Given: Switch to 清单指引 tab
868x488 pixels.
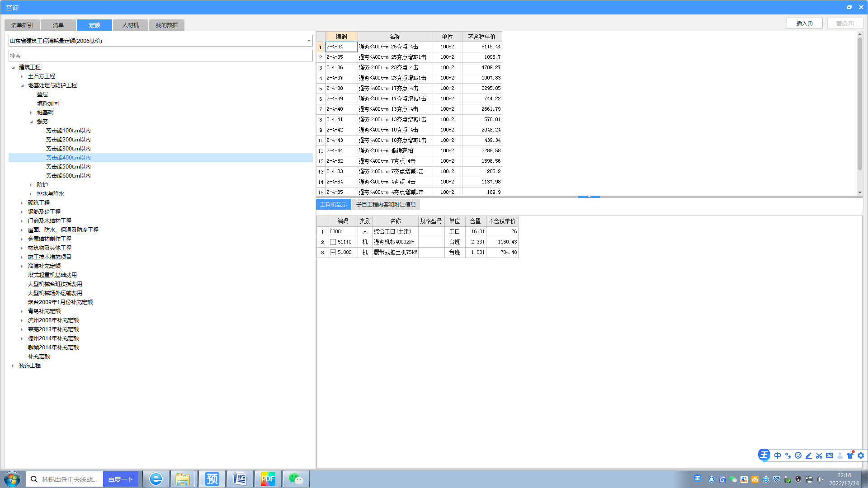Looking at the screenshot, I should tap(22, 25).
